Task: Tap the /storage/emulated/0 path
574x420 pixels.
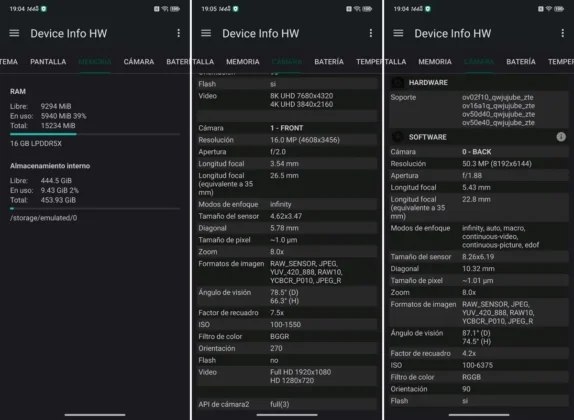Action: [44, 218]
